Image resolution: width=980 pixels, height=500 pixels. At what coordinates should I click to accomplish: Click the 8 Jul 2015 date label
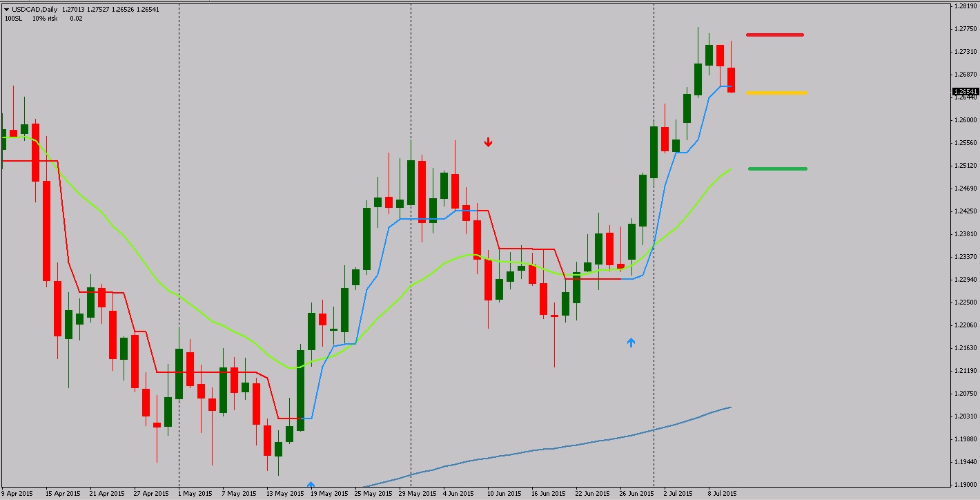coord(723,494)
